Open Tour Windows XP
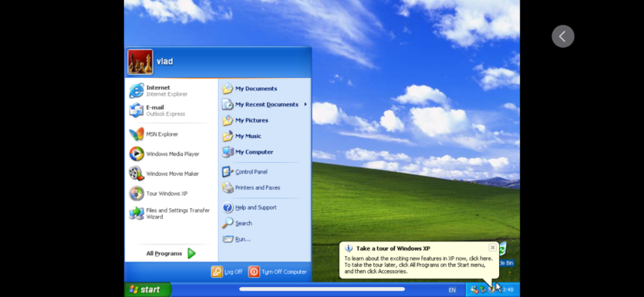Screen dimensions: 644x297 (171, 194)
